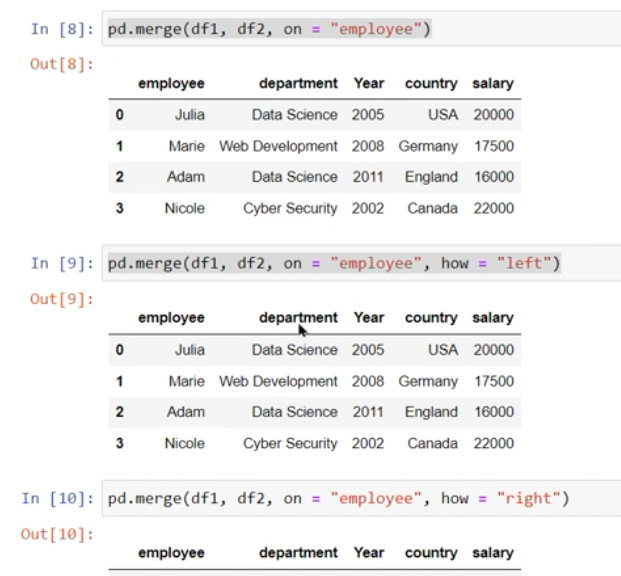Click the country header in Out[9] table
The height and width of the screenshot is (576, 621).
click(430, 319)
